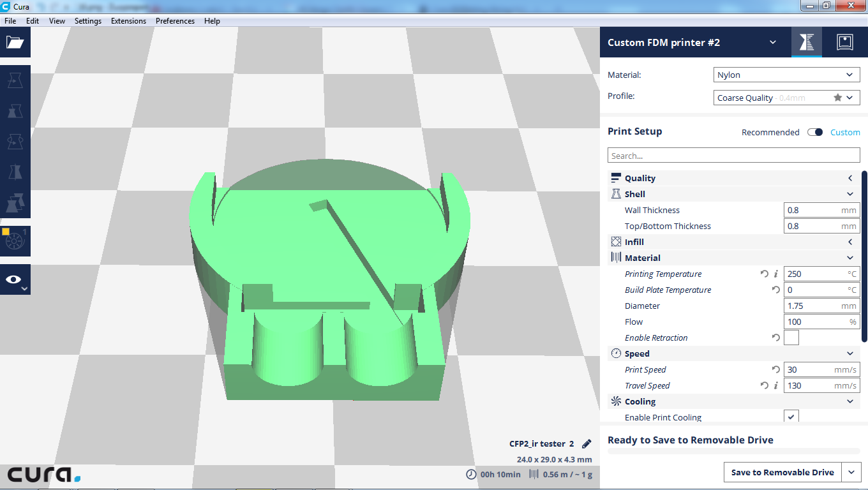Click the star icon in Profile field
The width and height of the screenshot is (868, 490).
click(838, 98)
